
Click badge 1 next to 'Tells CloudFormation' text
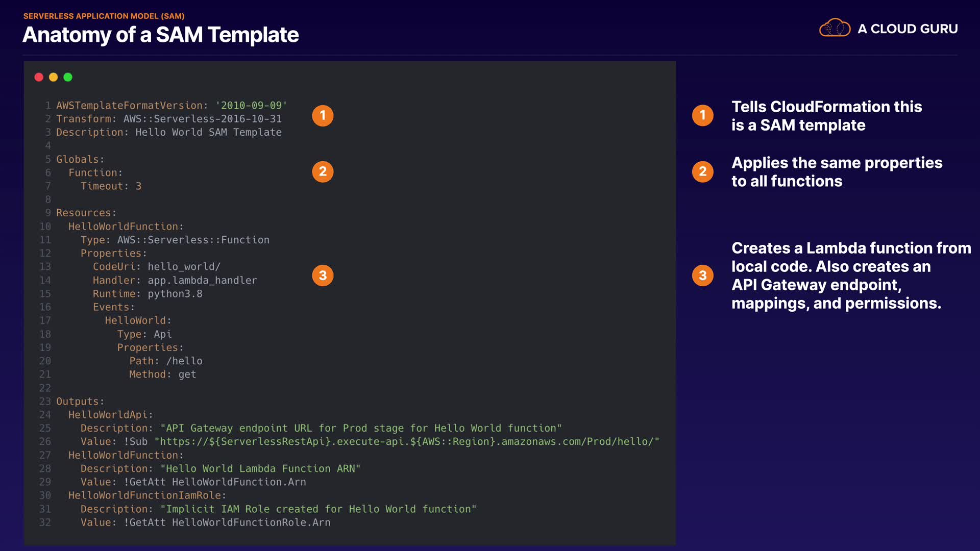coord(703,115)
